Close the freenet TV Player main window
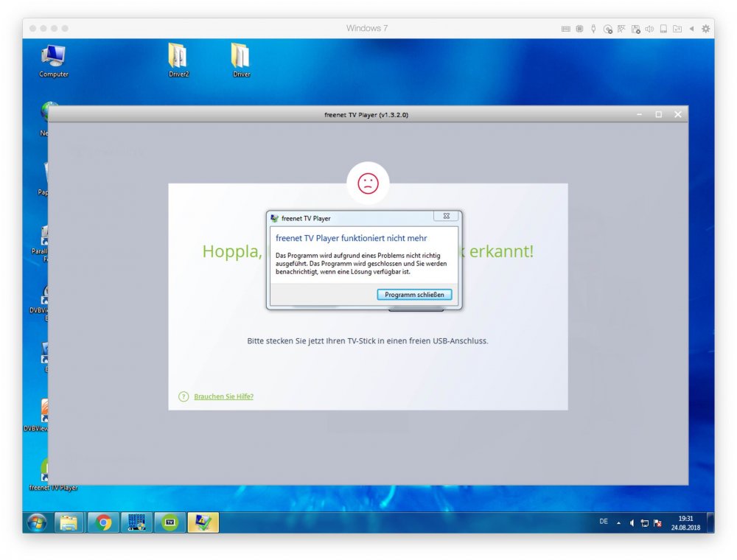This screenshot has height=560, width=737. tap(678, 115)
